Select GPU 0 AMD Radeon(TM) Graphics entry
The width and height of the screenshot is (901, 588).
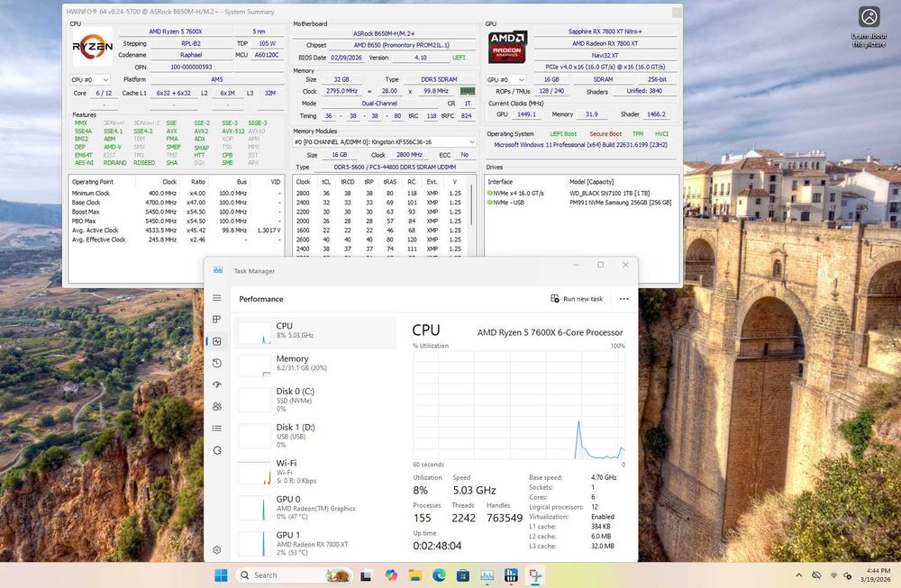pyautogui.click(x=314, y=508)
